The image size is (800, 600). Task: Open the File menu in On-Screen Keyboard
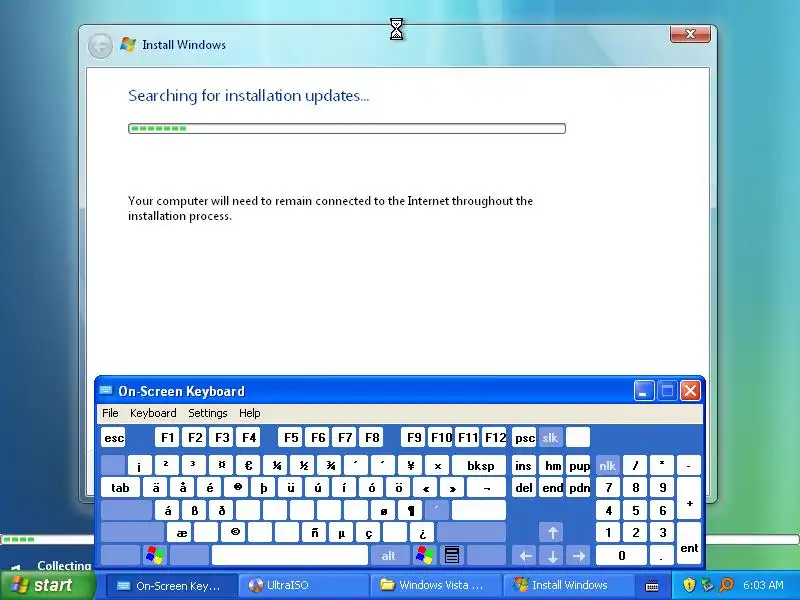point(110,413)
